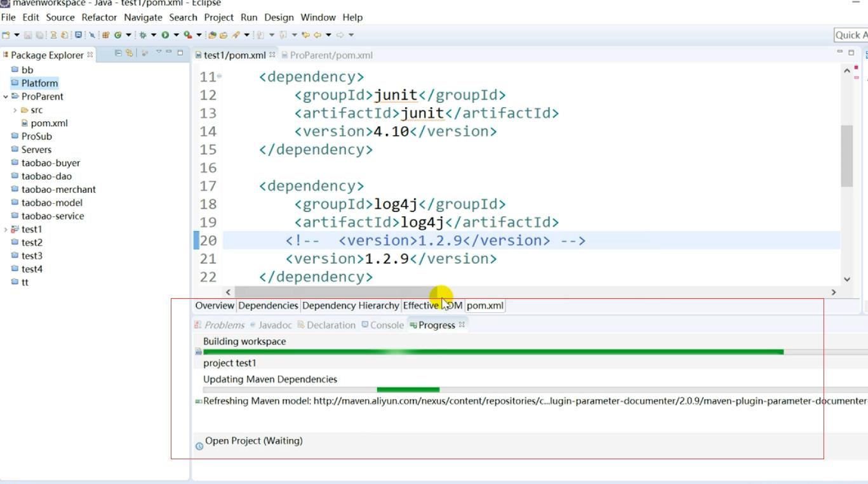Viewport: 868px width, 484px height.
Task: Switch to ProParent/pom.xml editor tab
Action: (x=327, y=55)
